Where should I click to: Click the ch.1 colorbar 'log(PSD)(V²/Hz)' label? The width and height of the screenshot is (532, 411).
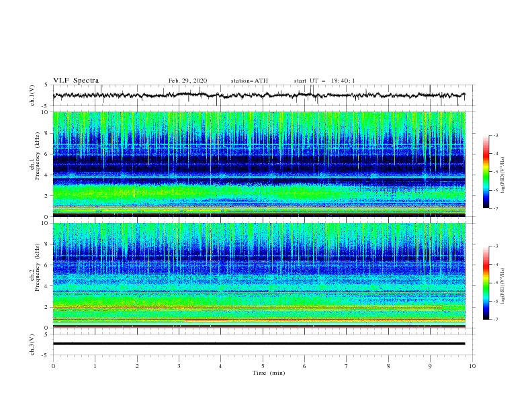pyautogui.click(x=502, y=175)
